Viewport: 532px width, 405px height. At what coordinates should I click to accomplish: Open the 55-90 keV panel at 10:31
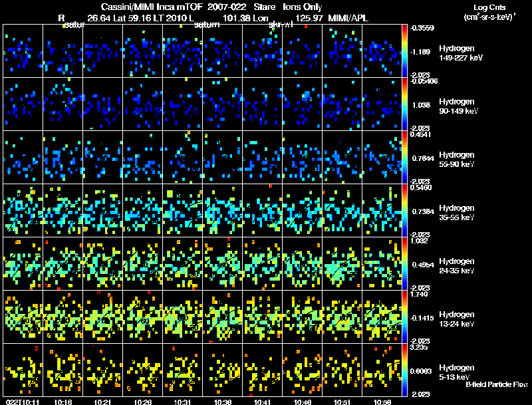tap(182, 158)
